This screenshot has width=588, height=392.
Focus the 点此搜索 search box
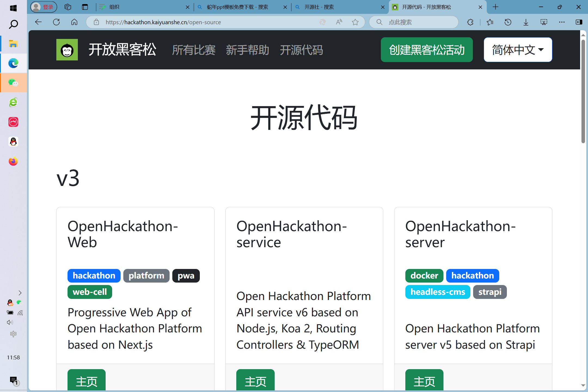click(414, 22)
